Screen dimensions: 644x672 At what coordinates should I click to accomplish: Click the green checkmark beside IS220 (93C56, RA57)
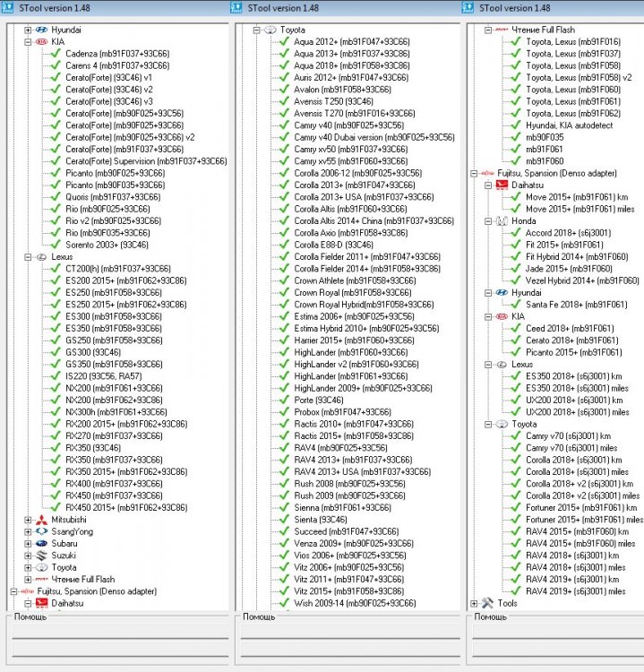click(56, 376)
